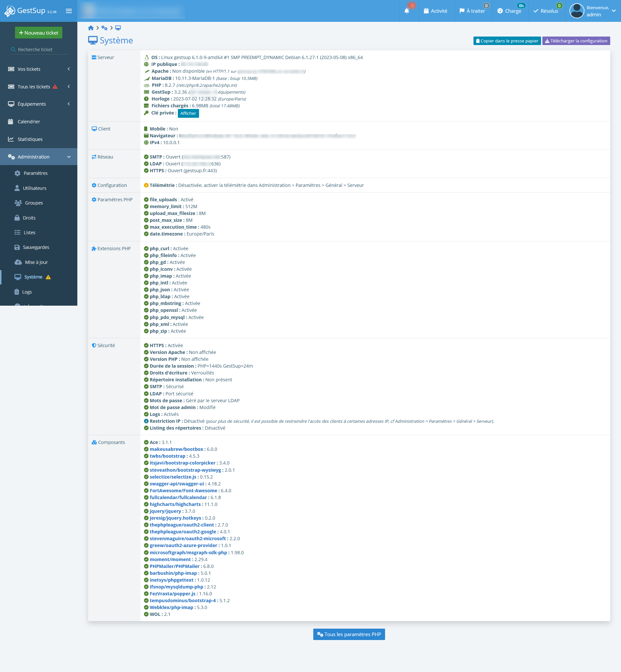Open the fullcalendar/fullcalendar link
621x672 pixels.
(x=178, y=497)
